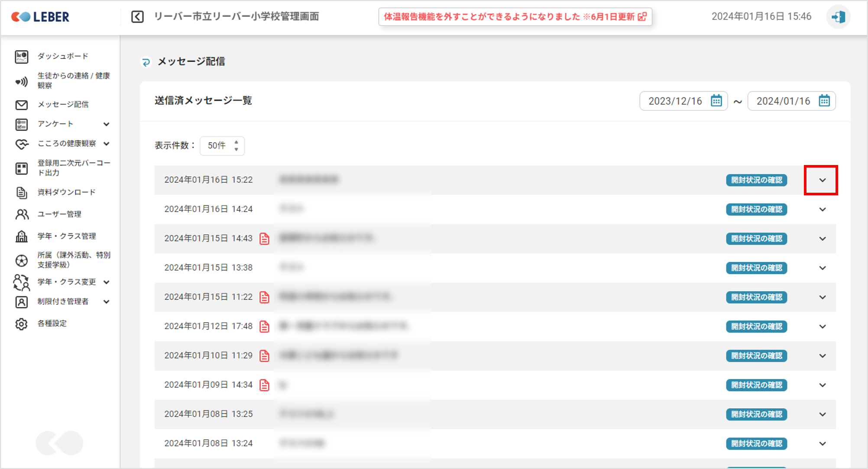Image resolution: width=868 pixels, height=469 pixels.
Task: Expand the こころの健康観察 submenu
Action: click(106, 144)
